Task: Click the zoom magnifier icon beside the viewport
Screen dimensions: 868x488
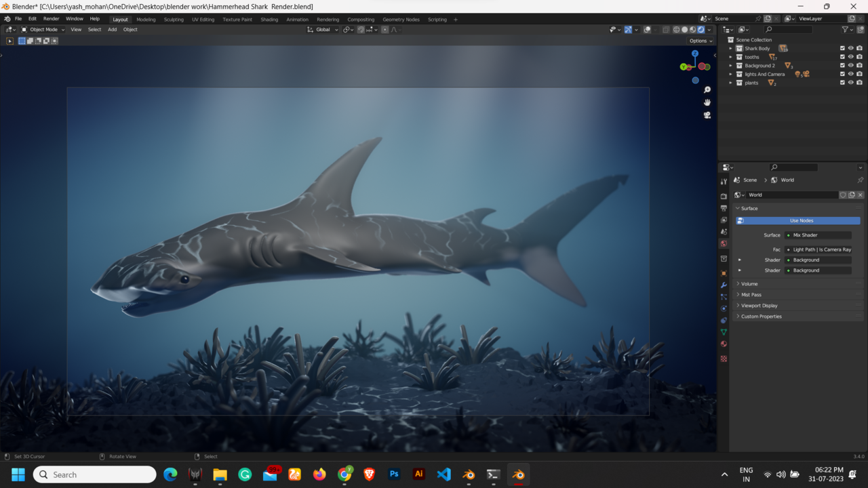Action: point(707,89)
